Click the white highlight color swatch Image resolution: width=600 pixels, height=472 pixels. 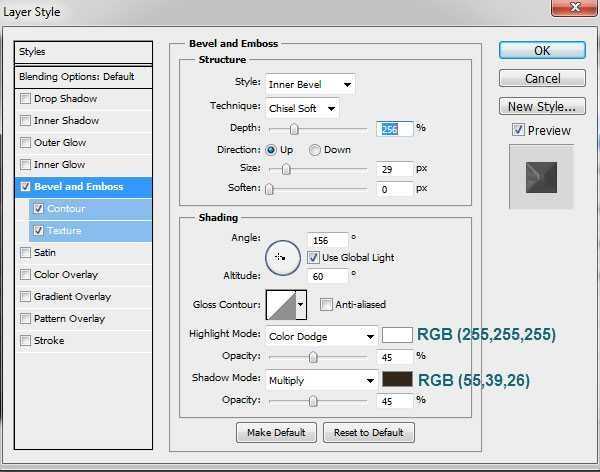tap(397, 335)
